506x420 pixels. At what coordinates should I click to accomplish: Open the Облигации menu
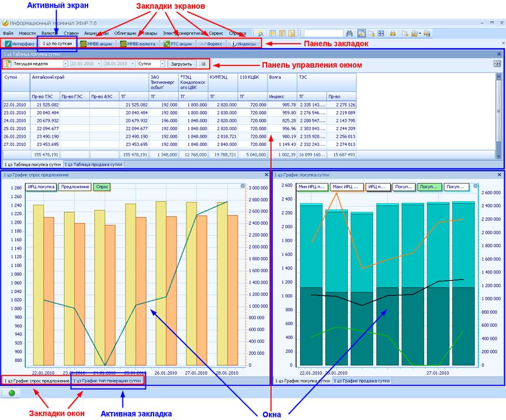125,34
